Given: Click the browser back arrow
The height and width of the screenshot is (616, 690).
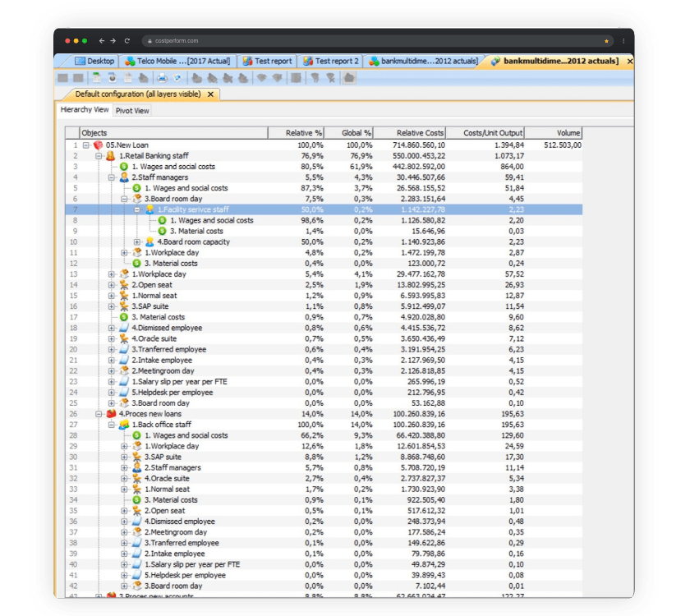Looking at the screenshot, I should coord(102,40).
